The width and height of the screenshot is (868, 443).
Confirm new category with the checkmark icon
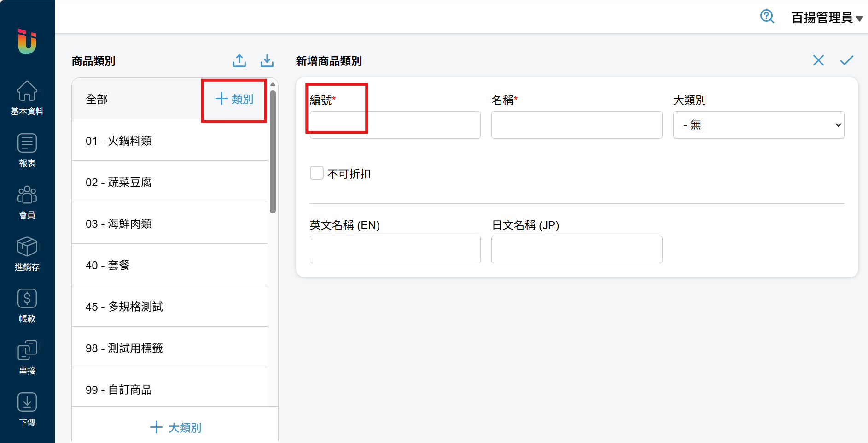[846, 60]
